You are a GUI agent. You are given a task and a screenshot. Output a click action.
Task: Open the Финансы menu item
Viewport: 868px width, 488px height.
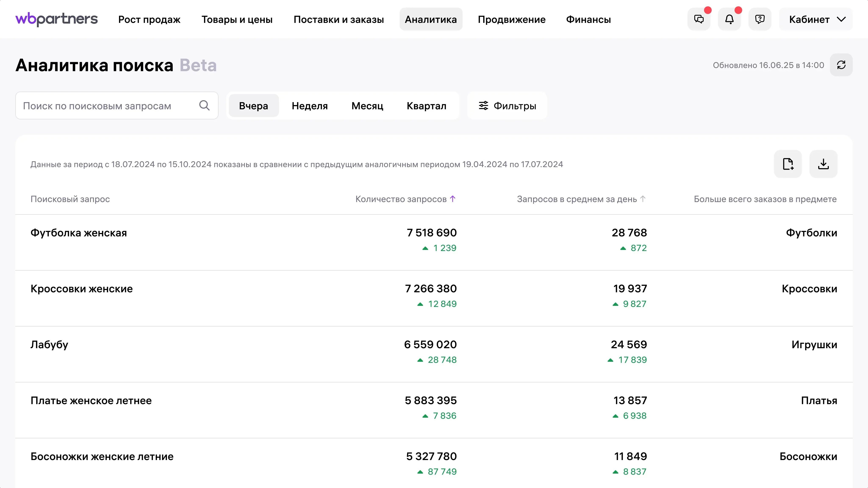pyautogui.click(x=588, y=19)
